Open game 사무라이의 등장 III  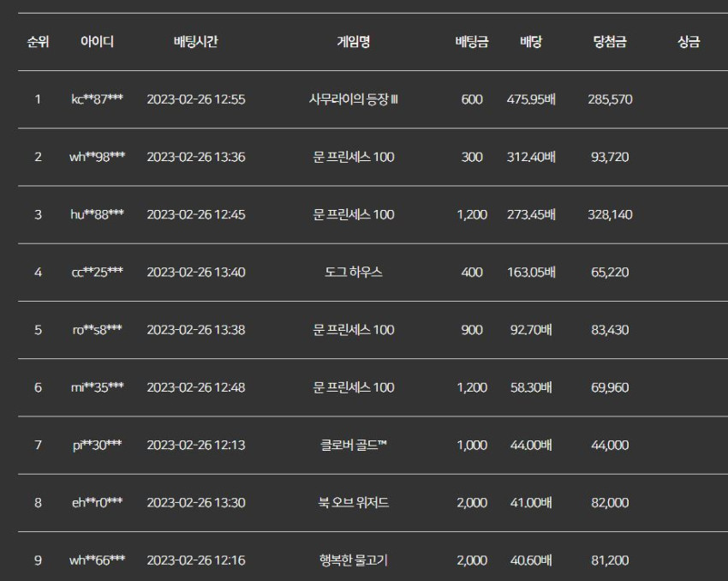click(x=354, y=99)
